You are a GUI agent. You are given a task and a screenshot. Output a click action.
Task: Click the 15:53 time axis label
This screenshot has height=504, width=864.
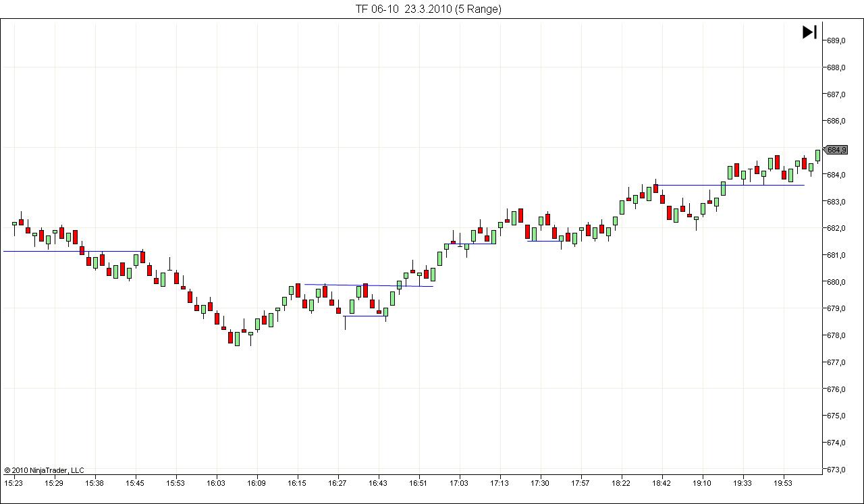175,483
